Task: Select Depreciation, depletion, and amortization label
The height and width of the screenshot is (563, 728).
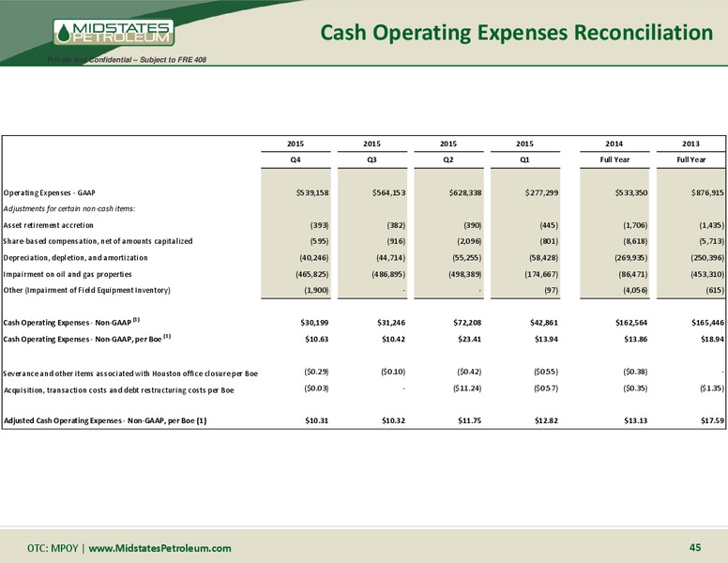Action: click(75, 258)
